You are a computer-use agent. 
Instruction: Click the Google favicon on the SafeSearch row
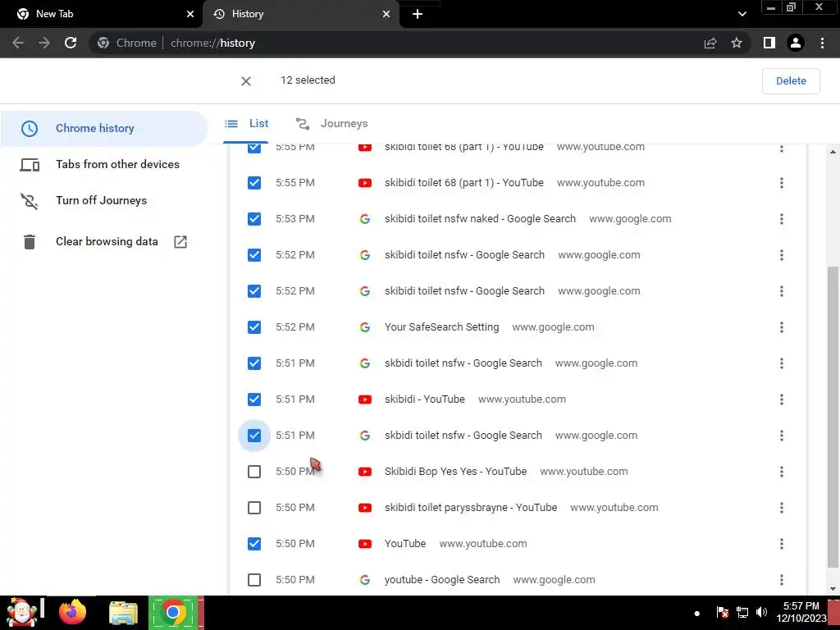[365, 326]
